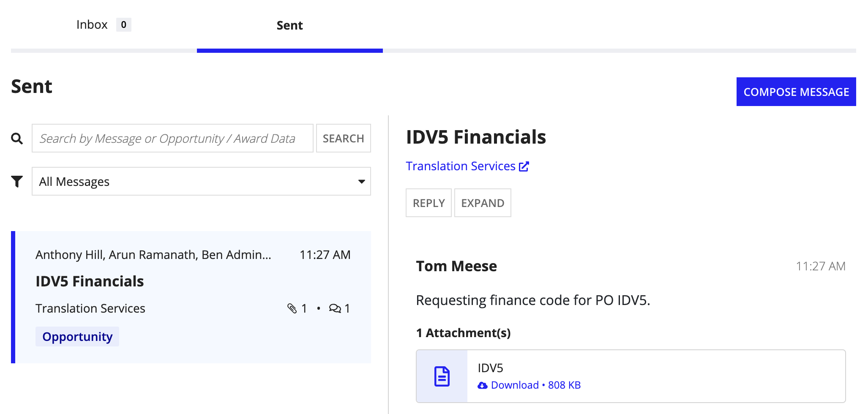Screen dimensions: 868x414
Task: Click the IDV5 document file icon
Action: pyautogui.click(x=442, y=376)
